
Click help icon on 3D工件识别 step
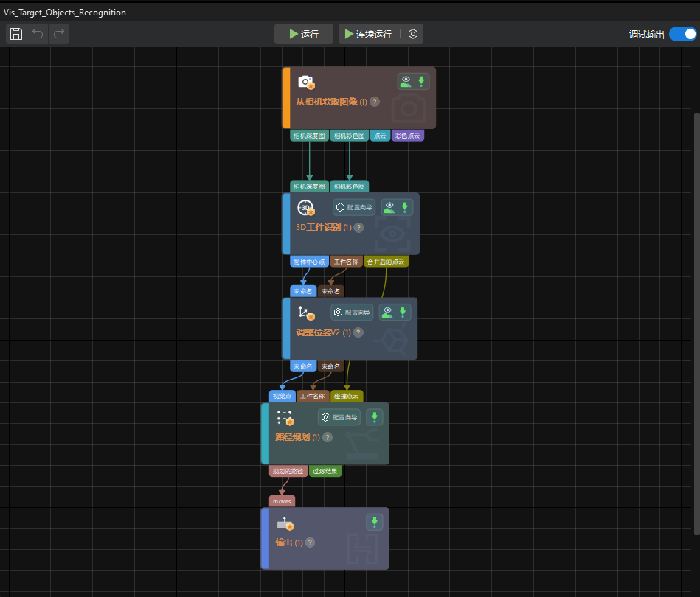358,228
